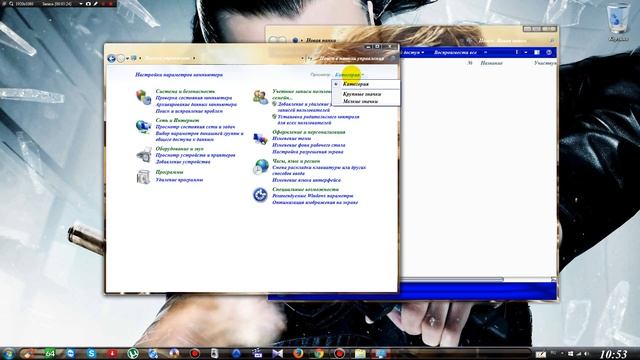The image size is (640, 360).
Task: Open the Programs category icon
Action: click(143, 177)
